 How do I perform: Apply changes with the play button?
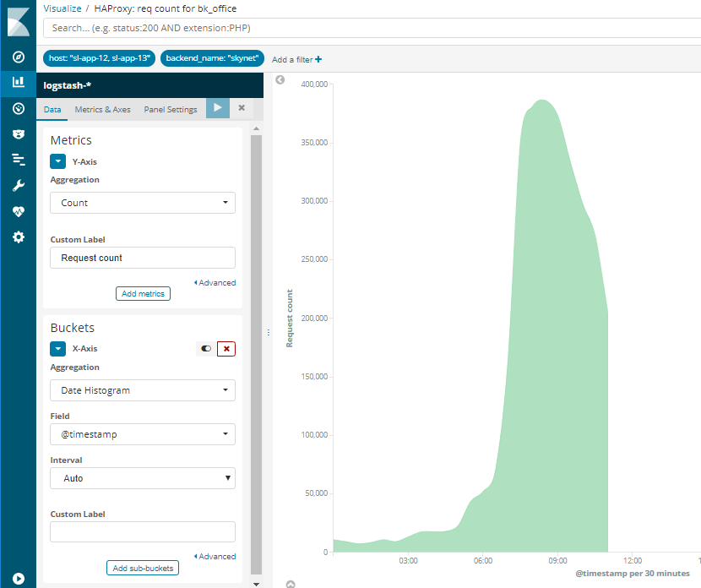[218, 108]
